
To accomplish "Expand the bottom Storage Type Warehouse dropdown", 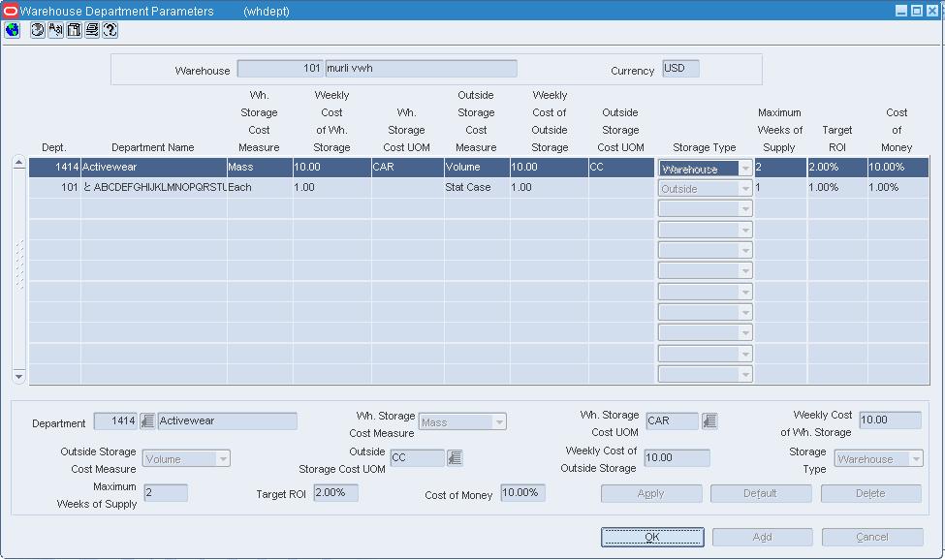I will click(916, 459).
